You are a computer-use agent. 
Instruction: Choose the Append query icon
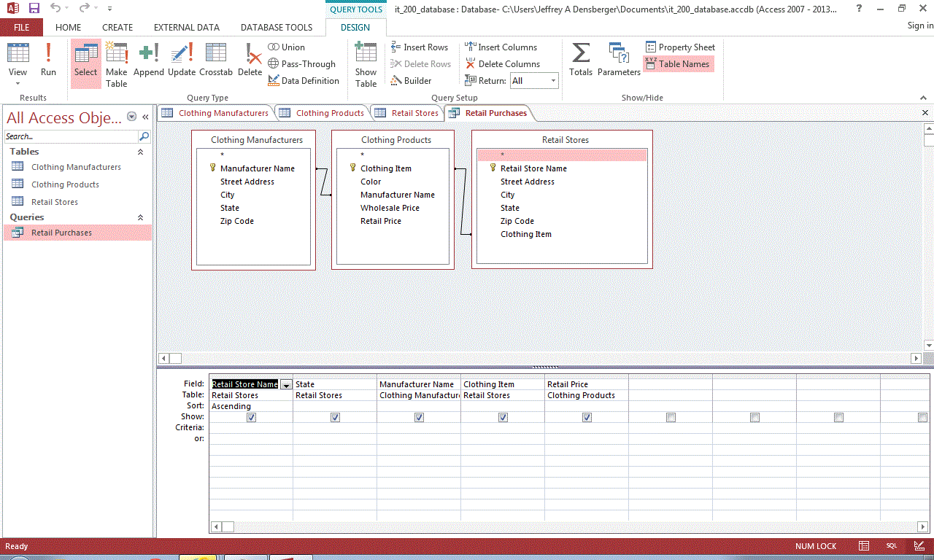click(x=149, y=60)
